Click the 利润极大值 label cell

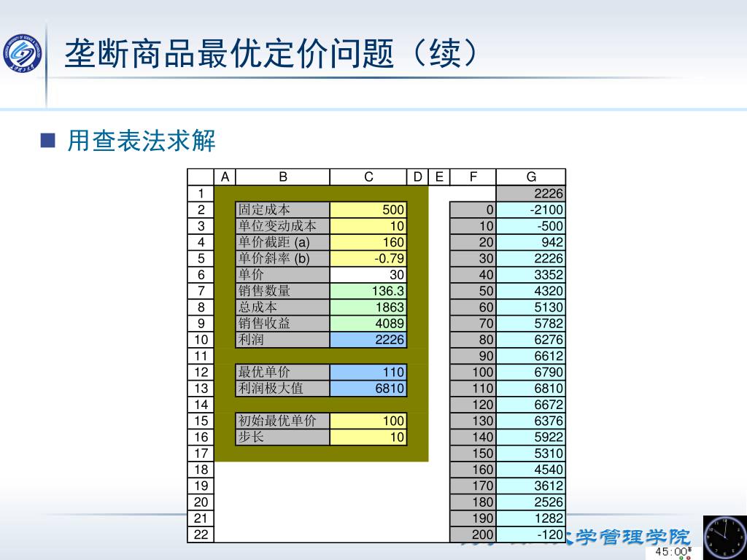pos(282,388)
